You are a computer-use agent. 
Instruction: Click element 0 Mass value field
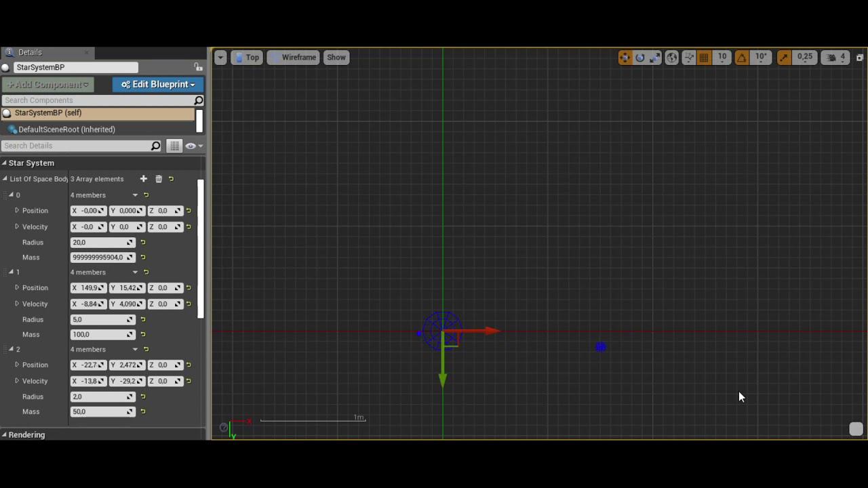102,258
